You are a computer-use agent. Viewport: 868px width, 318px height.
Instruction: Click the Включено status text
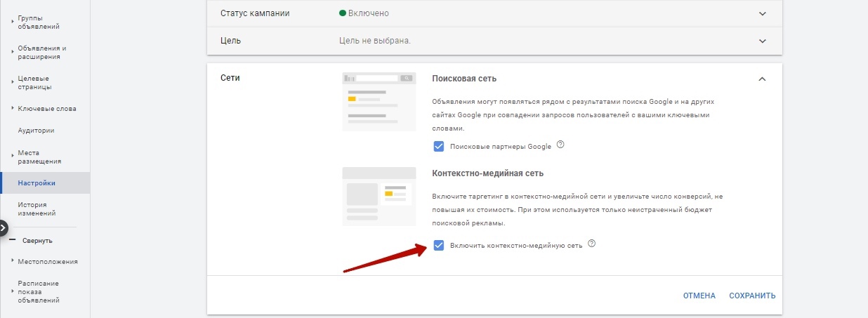[x=368, y=13]
